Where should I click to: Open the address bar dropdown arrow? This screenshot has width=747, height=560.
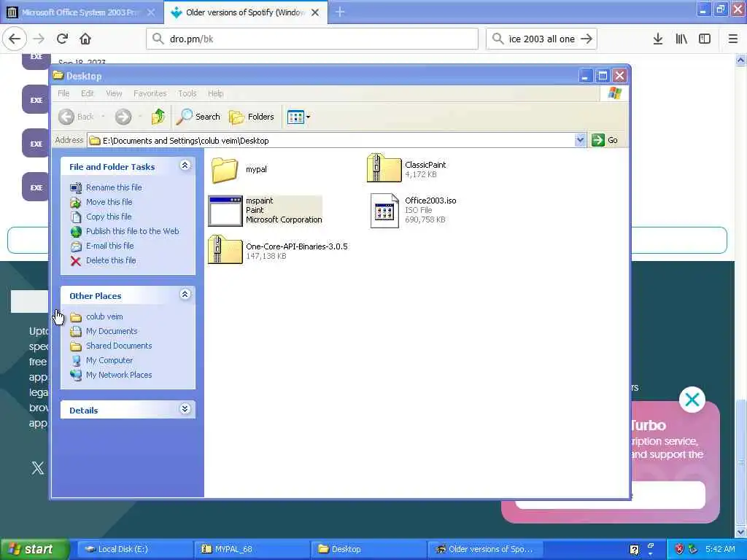coord(580,140)
